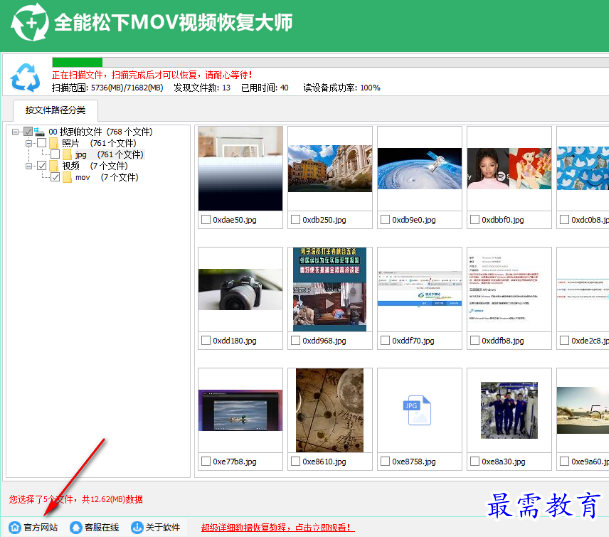
Task: Click the green scan progress bar
Action: (77, 63)
